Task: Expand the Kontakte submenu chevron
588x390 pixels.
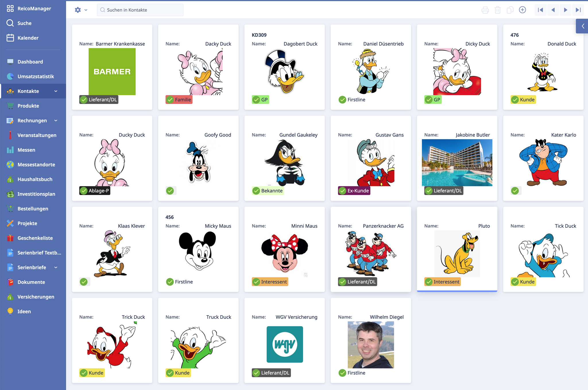Action: [x=56, y=91]
